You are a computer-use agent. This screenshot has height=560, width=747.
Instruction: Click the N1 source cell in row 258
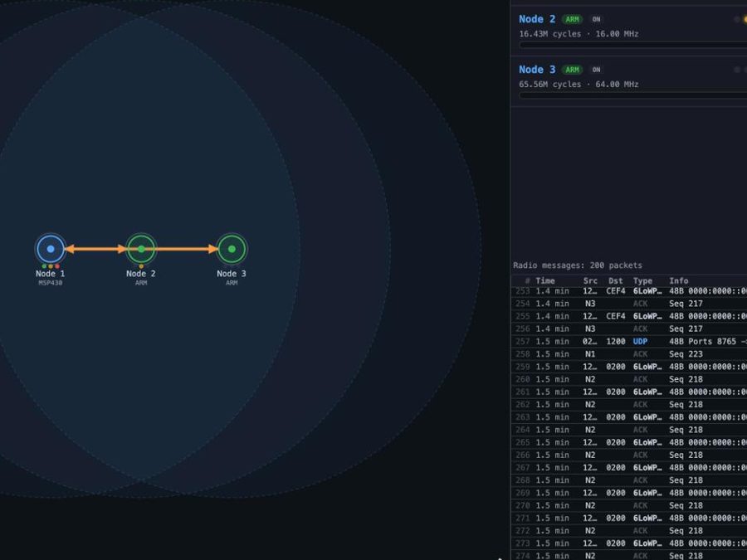point(590,353)
